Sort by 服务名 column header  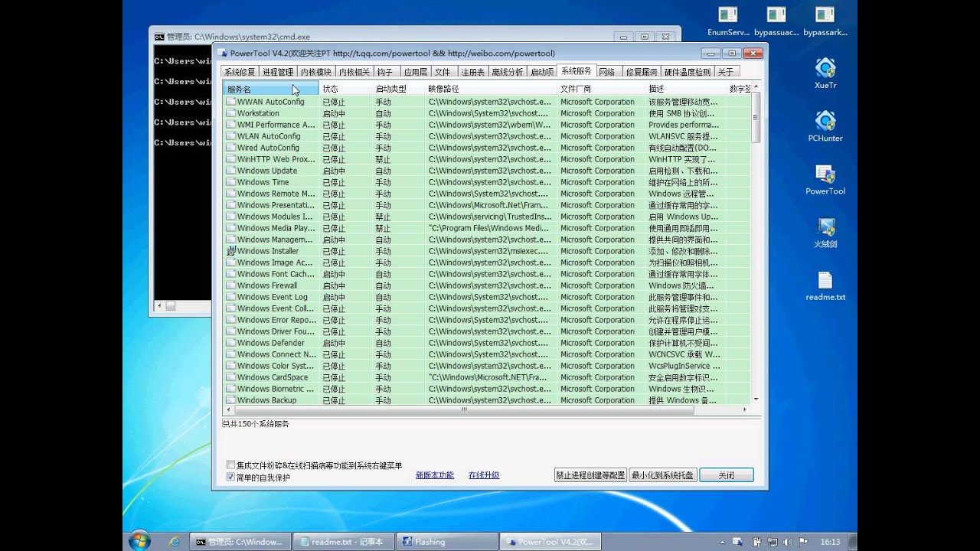tap(270, 89)
